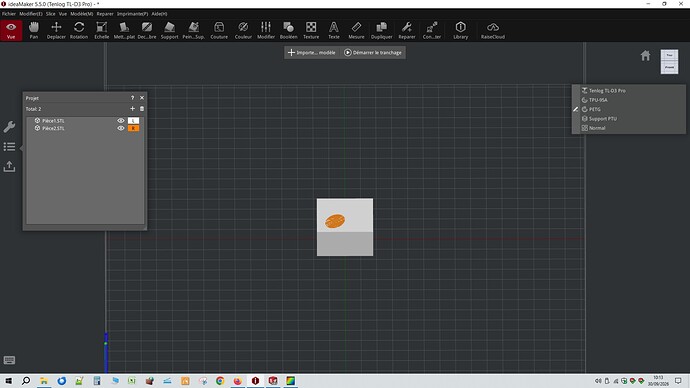
Task: Open File Explorer from the taskbar
Action: tap(44, 381)
